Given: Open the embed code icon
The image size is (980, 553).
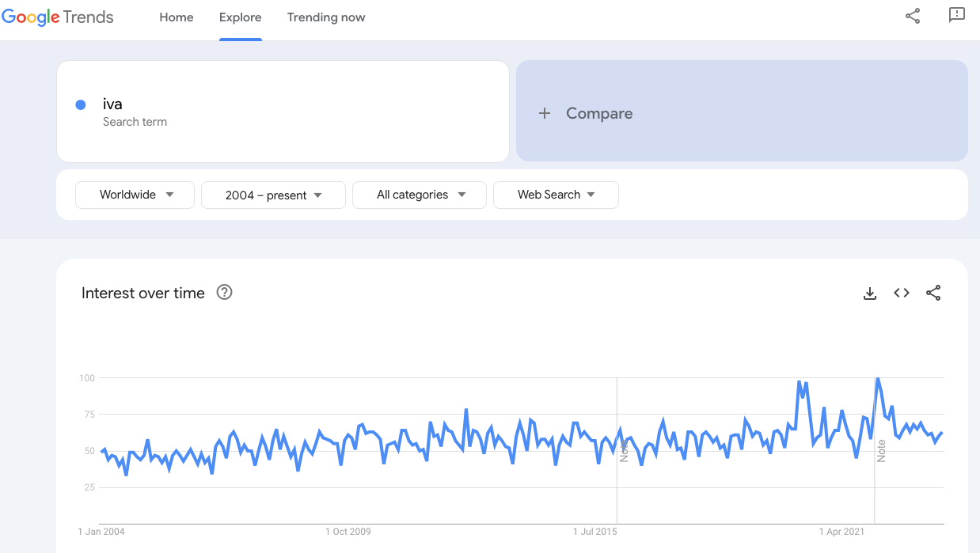Looking at the screenshot, I should coord(901,293).
